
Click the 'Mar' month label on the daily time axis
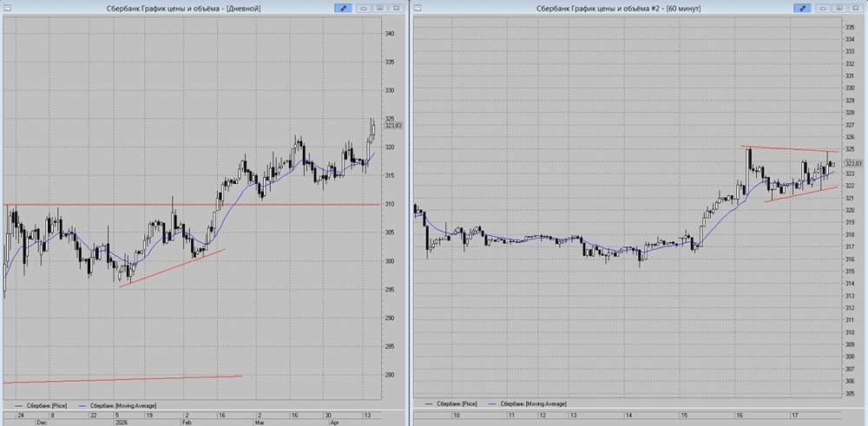click(259, 421)
